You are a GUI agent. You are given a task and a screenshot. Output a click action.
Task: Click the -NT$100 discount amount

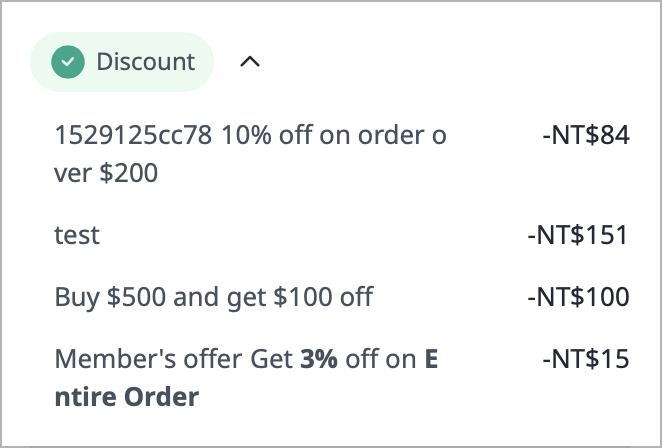[x=578, y=297]
